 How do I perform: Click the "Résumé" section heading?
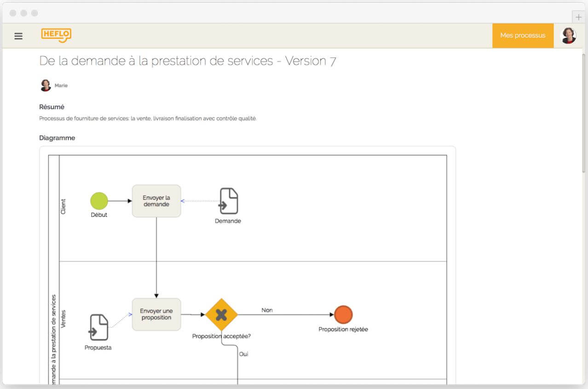(x=51, y=107)
